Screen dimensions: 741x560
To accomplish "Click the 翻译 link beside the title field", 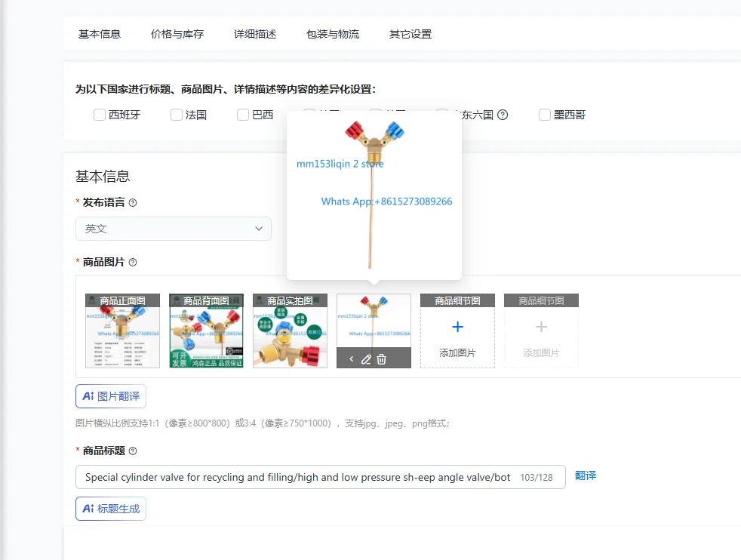I will pyautogui.click(x=586, y=475).
